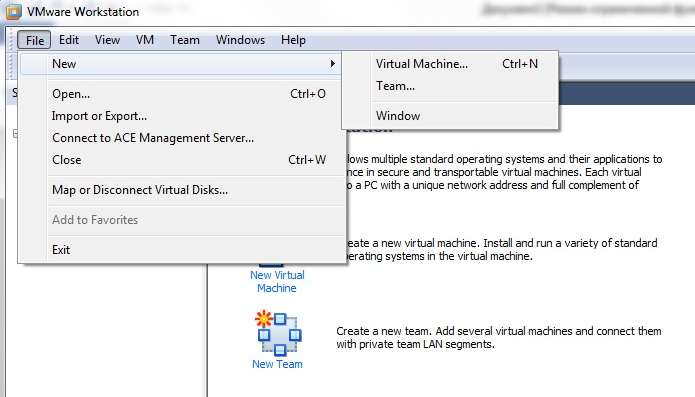Open the File menu
The width and height of the screenshot is (695, 397).
coord(35,40)
